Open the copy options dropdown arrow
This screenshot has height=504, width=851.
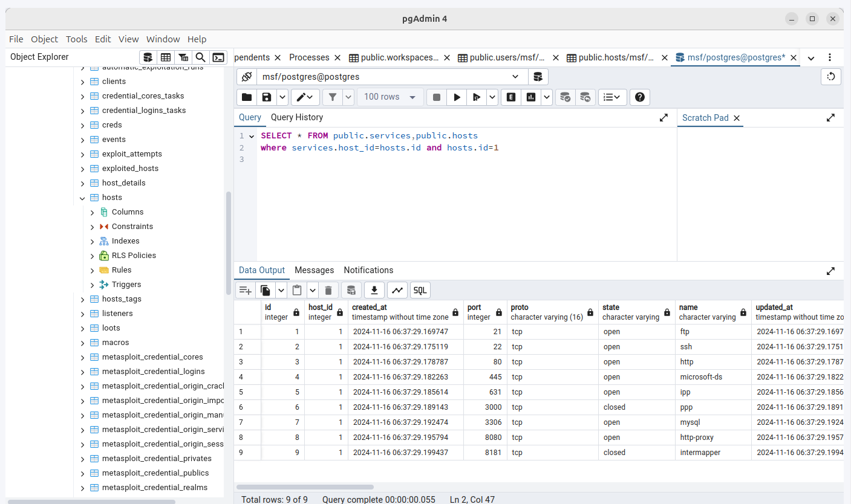coord(281,290)
